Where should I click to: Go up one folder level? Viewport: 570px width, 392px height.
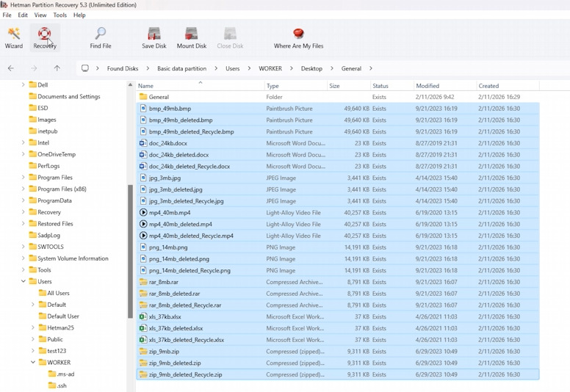(x=57, y=68)
